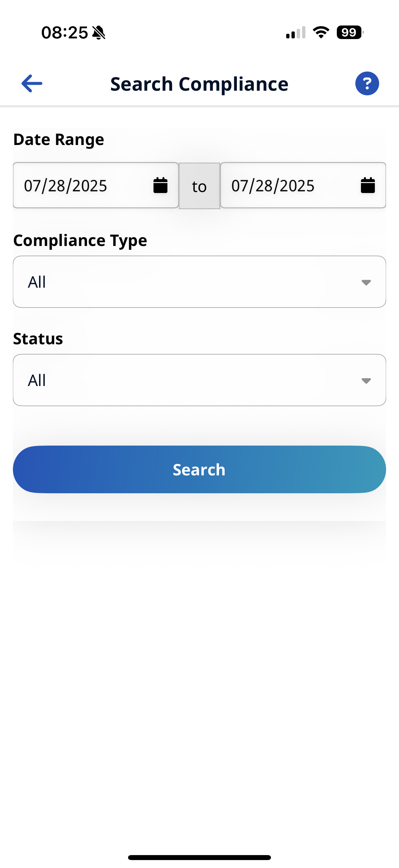The width and height of the screenshot is (399, 868).
Task: Tap the Search Compliance page title
Action: [199, 84]
